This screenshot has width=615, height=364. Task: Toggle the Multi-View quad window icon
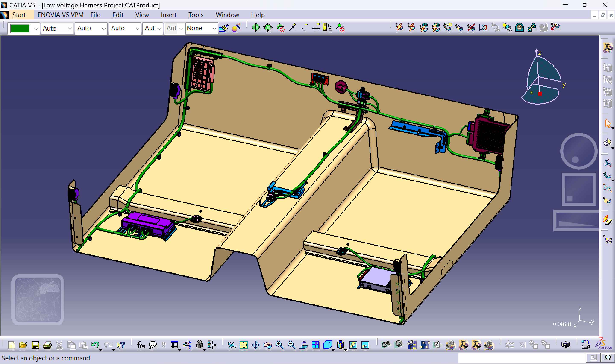point(315,345)
